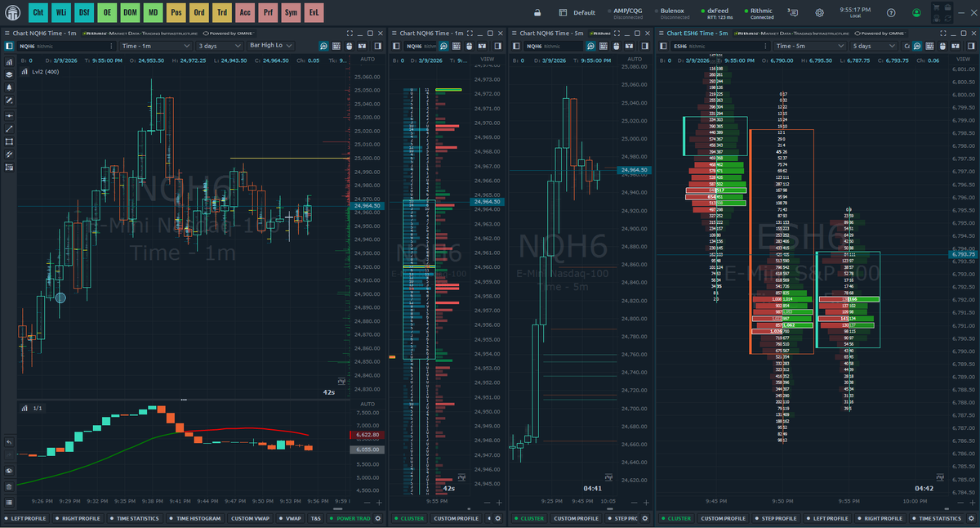Open the Sym symbols button
980x528 pixels.
coord(292,13)
